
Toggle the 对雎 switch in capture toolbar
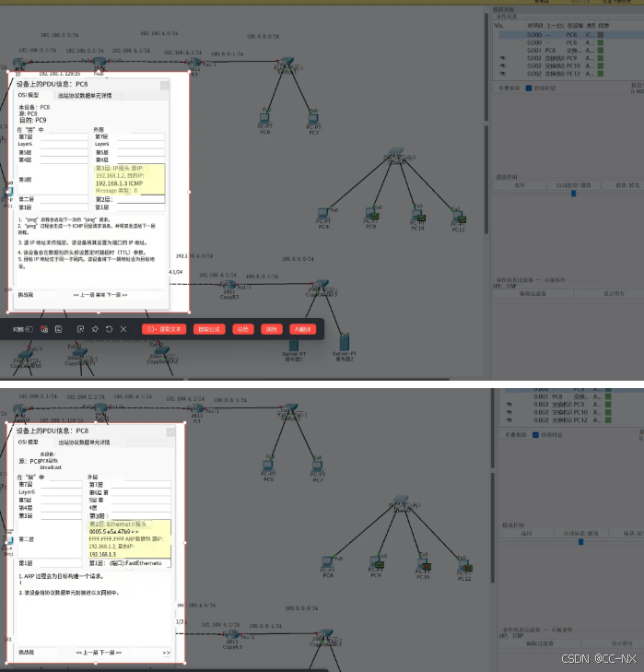(29, 329)
